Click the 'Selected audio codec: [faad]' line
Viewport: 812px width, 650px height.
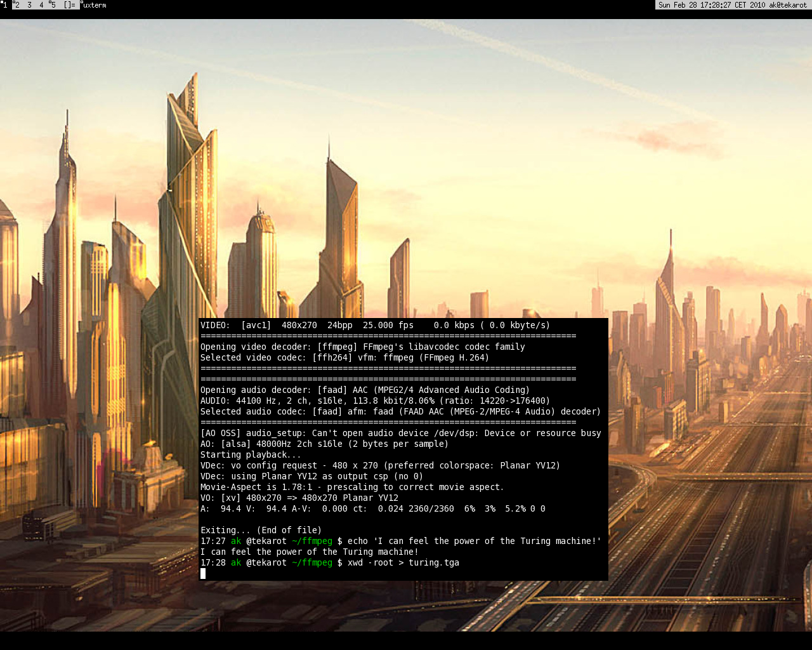tap(401, 411)
